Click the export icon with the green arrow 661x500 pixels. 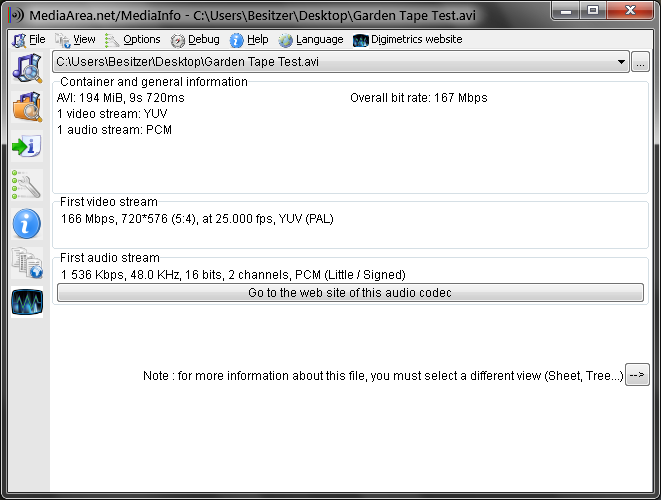(x=27, y=146)
